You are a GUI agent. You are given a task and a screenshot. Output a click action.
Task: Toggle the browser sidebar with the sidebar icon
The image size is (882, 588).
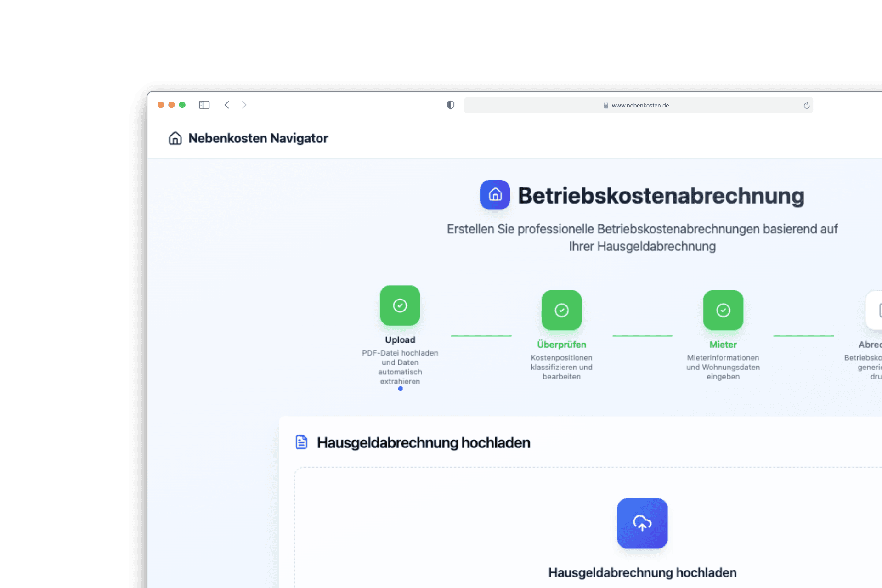[x=204, y=105]
